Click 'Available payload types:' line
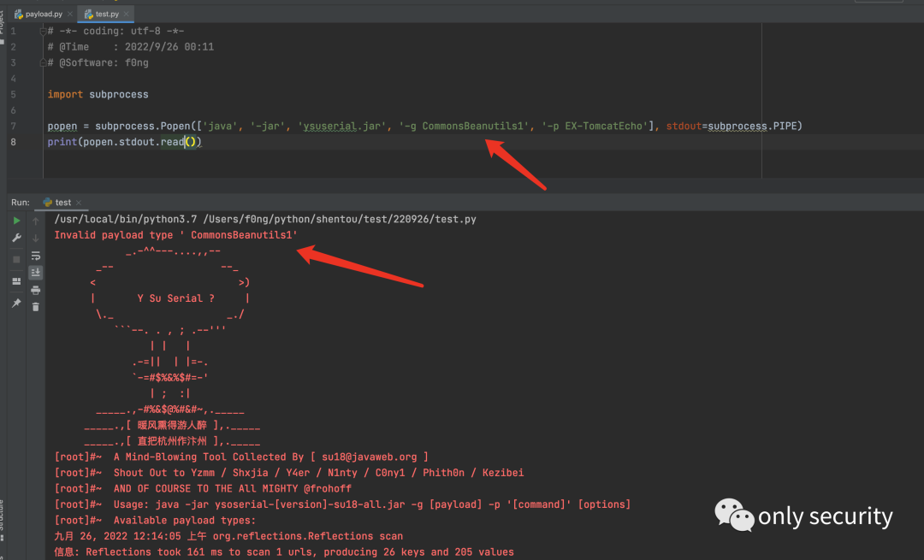The image size is (924, 560). click(155, 521)
